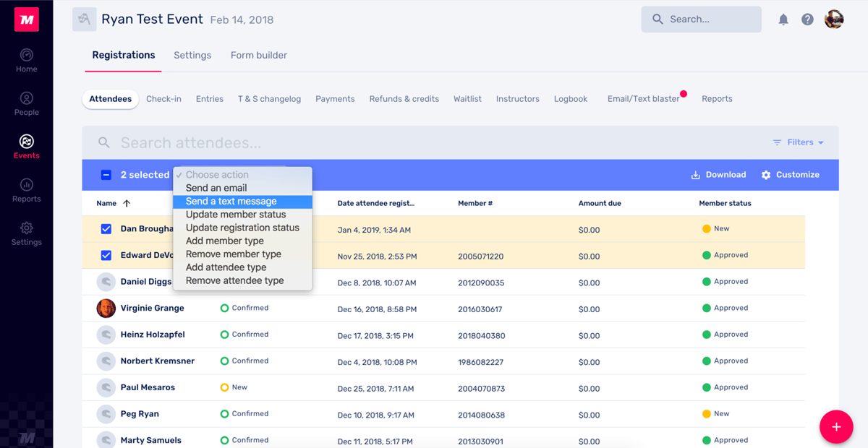Open the Email/Text blaster section

(643, 99)
